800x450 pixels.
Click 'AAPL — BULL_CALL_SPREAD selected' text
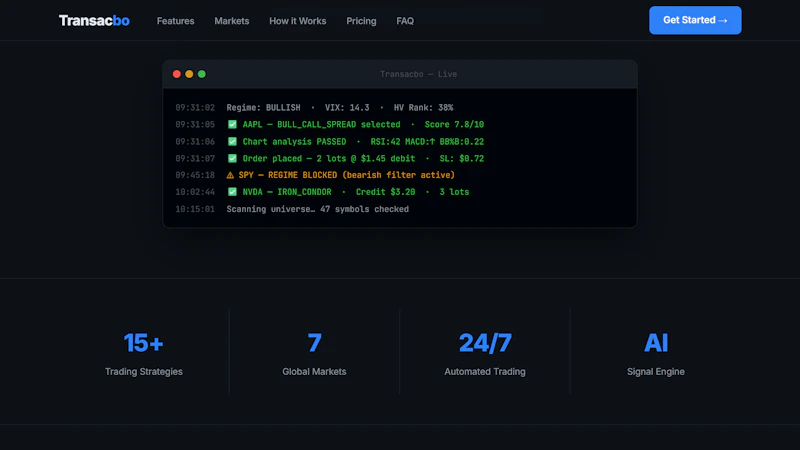point(321,124)
